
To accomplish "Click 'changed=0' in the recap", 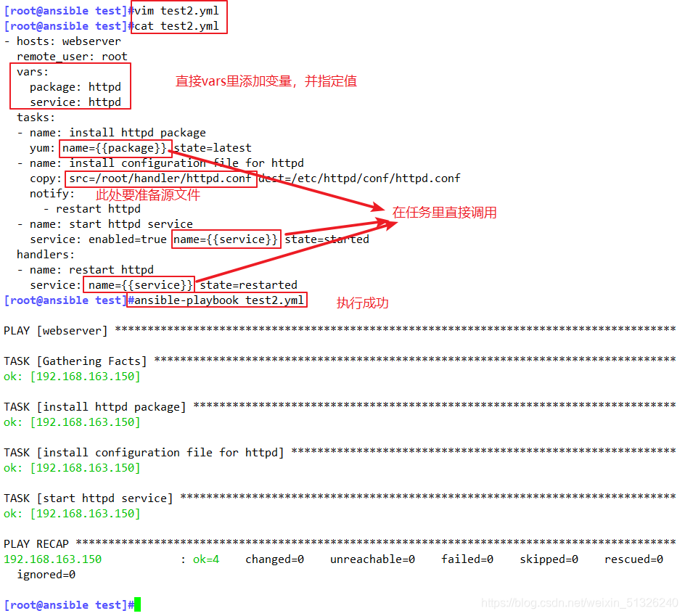I will [275, 559].
